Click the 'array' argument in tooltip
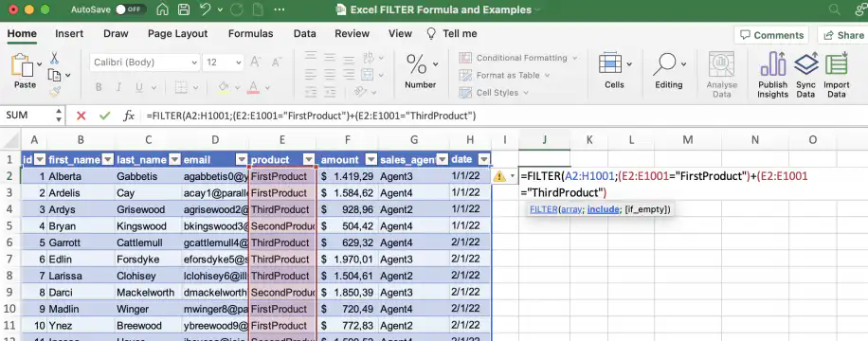This screenshot has width=868, height=341. click(x=571, y=209)
